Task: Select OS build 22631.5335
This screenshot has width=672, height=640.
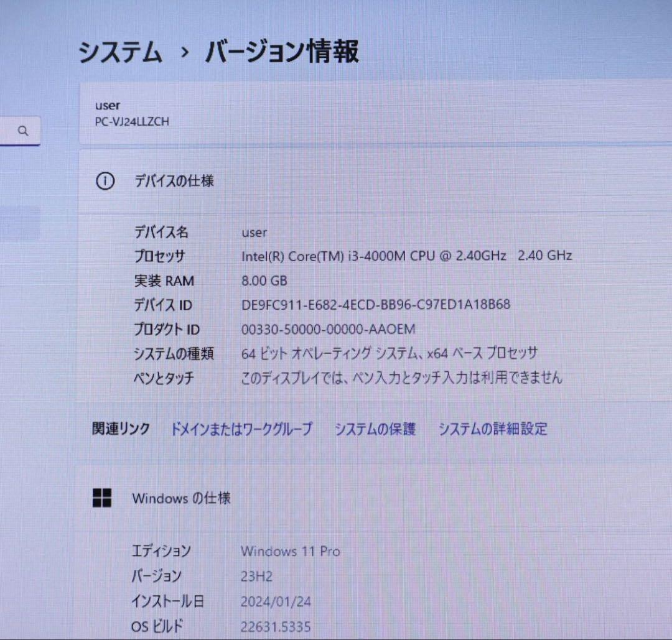Action: tap(275, 627)
